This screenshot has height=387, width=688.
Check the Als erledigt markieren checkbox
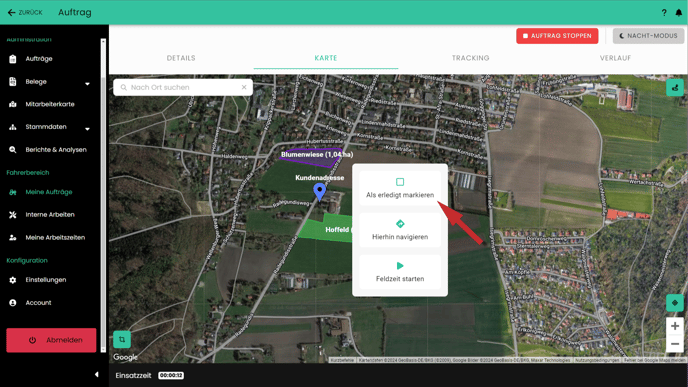click(x=400, y=182)
